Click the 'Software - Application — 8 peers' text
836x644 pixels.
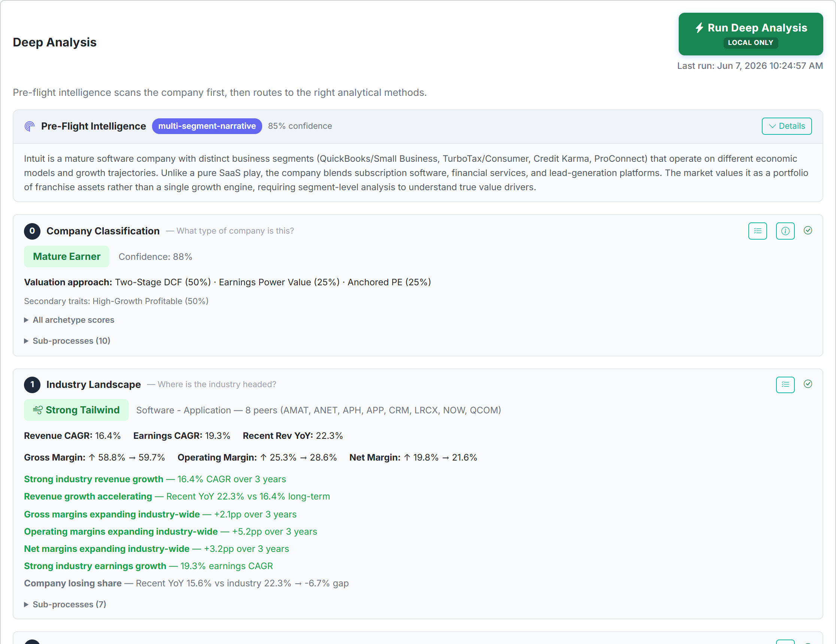(x=318, y=410)
